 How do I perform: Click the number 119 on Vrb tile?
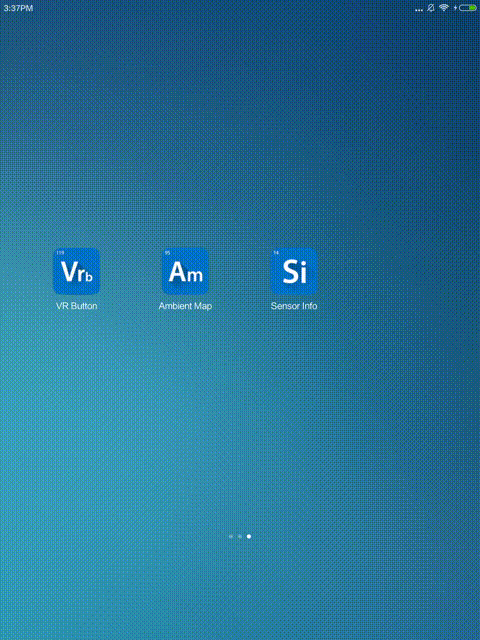click(x=60, y=253)
